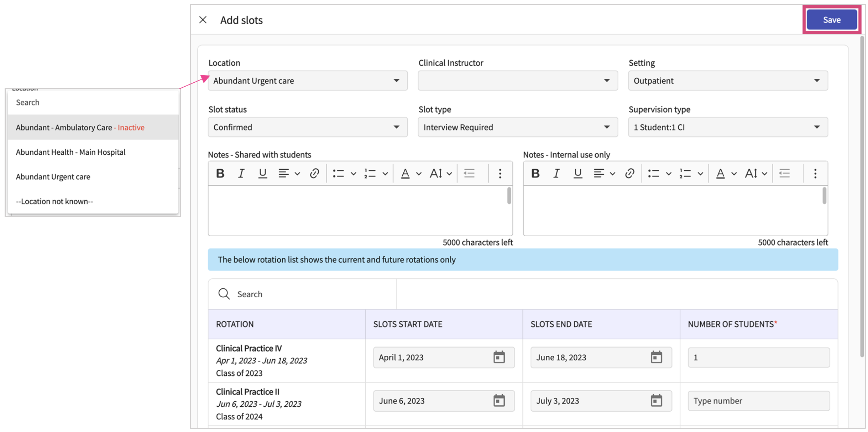Click the Save button
The height and width of the screenshot is (432, 868).
click(831, 20)
